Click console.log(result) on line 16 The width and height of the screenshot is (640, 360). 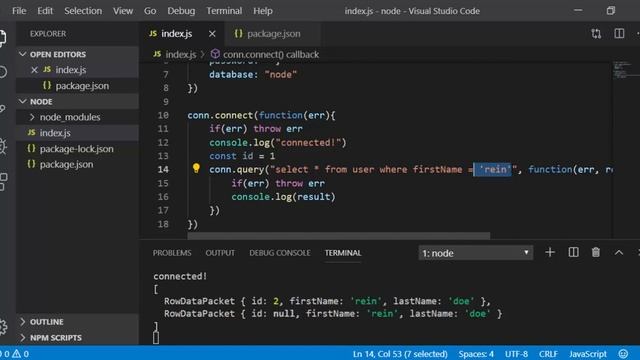point(283,197)
